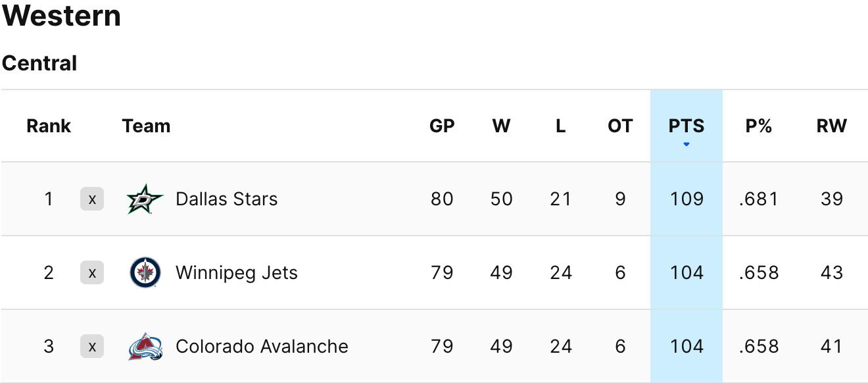Click the x badge beside Winnipeg Jets
This screenshot has width=868, height=383.
tap(92, 272)
